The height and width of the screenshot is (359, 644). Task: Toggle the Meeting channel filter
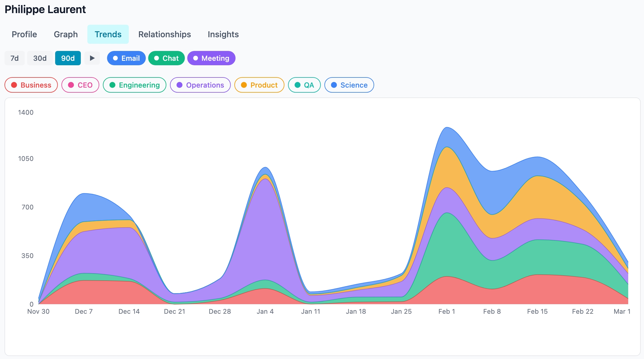coord(211,58)
